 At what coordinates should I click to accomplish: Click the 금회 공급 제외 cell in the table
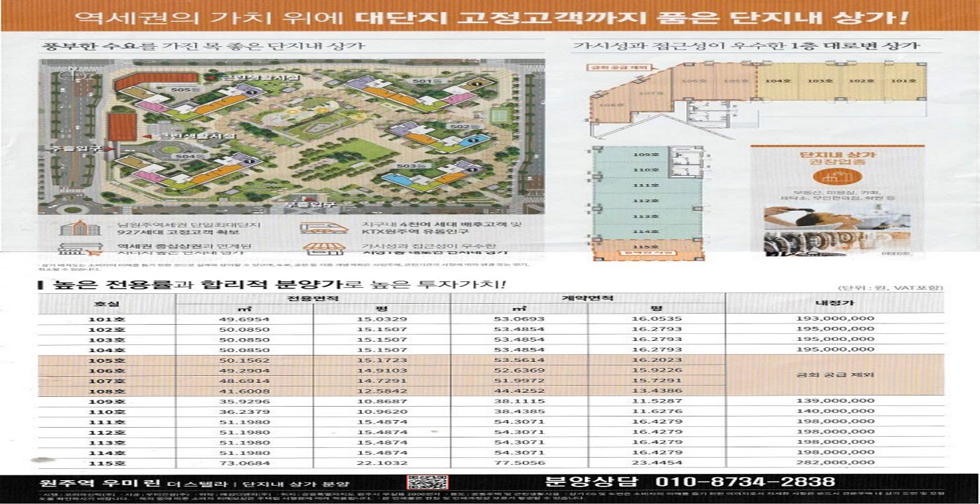click(x=834, y=375)
